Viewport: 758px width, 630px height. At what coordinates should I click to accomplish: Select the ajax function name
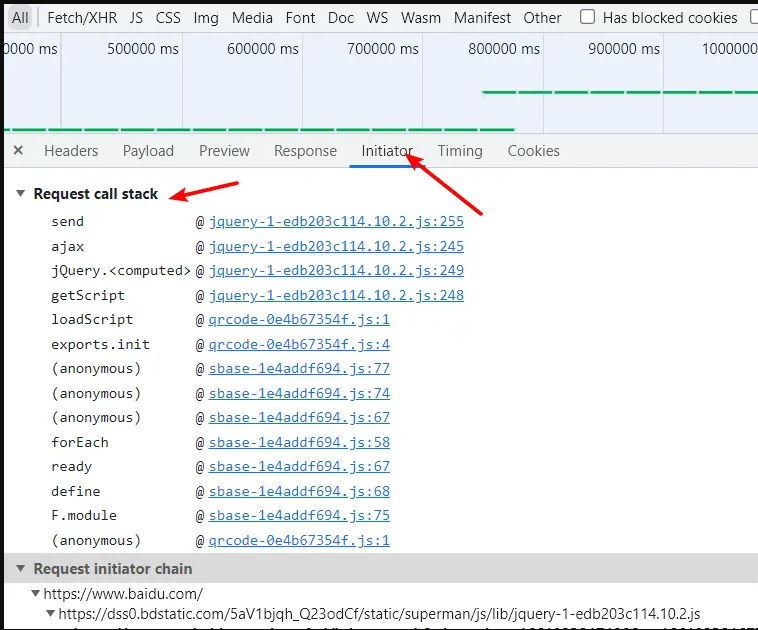pyautogui.click(x=68, y=247)
